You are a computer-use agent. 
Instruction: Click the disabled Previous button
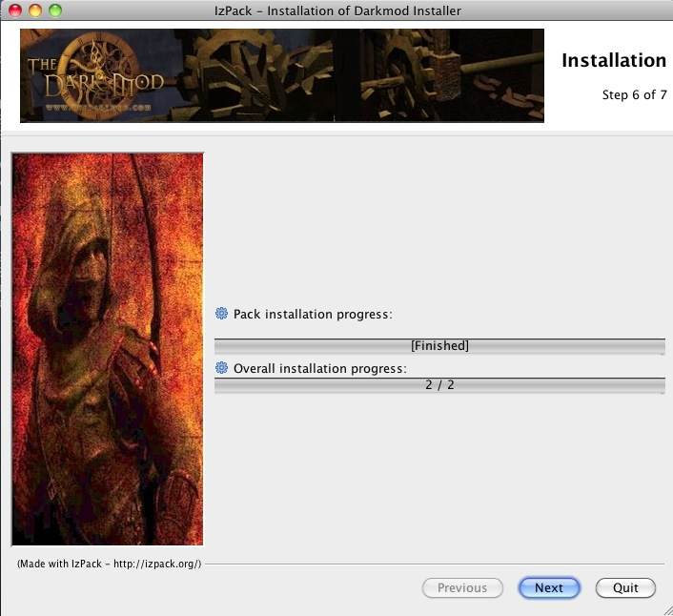point(462,587)
